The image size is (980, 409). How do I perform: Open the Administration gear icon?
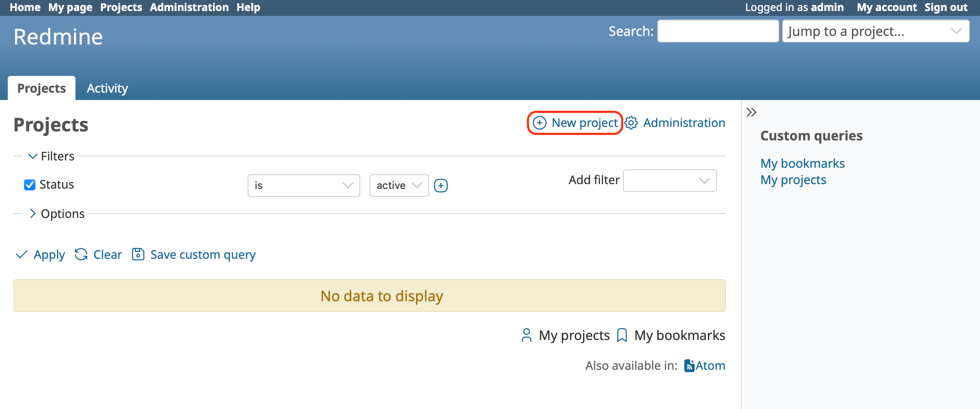coord(631,123)
